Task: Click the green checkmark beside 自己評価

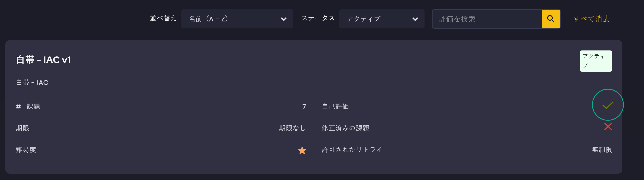Action: click(608, 105)
